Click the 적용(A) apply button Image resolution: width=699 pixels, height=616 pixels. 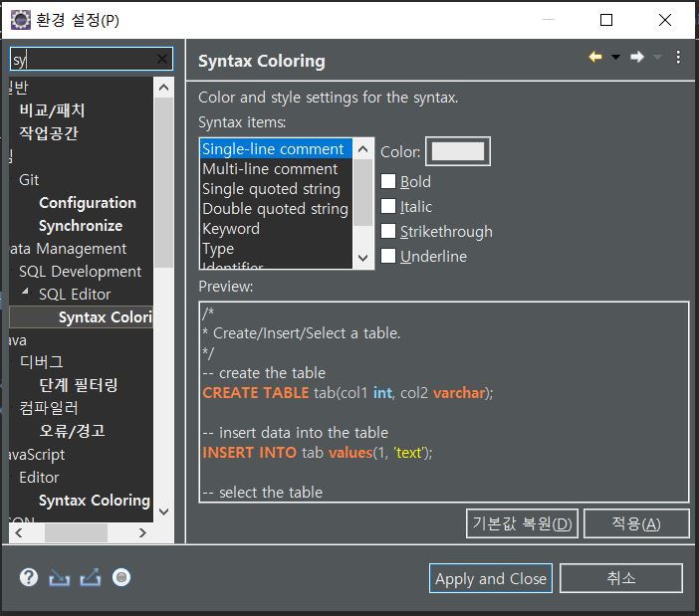point(636,523)
